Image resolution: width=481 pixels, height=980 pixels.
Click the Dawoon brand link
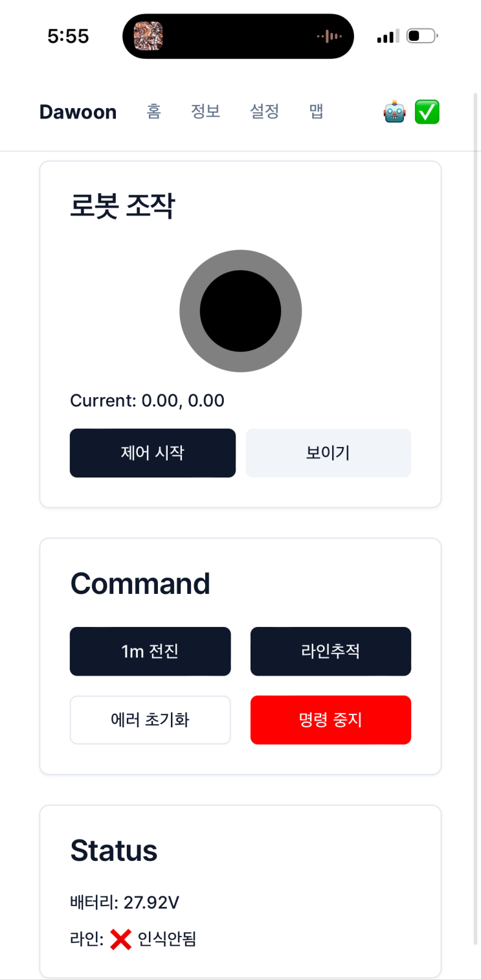78,112
